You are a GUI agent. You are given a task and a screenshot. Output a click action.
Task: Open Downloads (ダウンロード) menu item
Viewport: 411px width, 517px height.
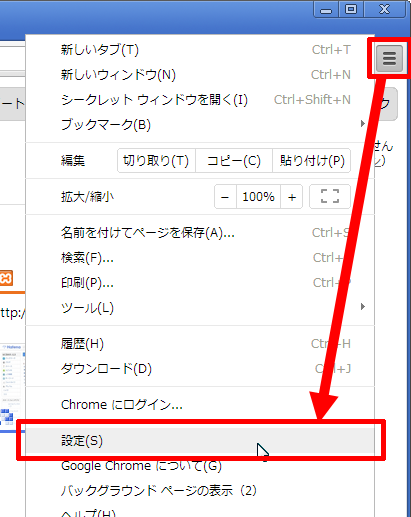click(200, 369)
